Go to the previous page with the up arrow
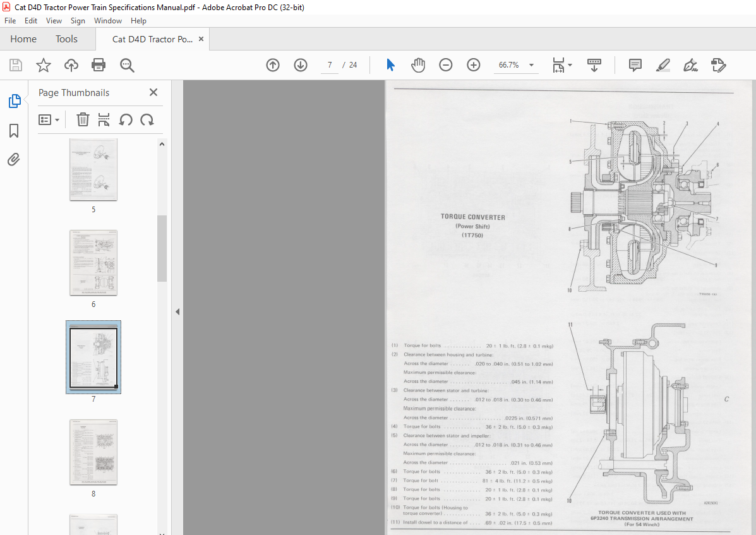 (273, 65)
